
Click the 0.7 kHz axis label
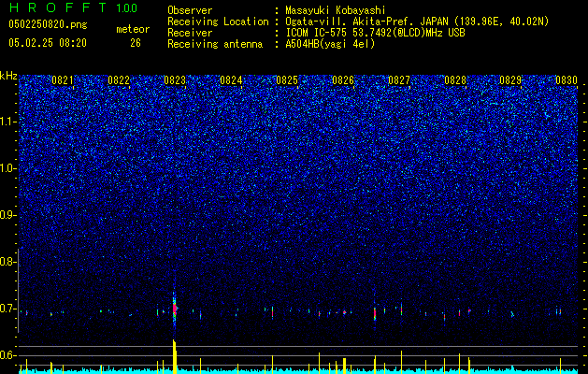point(7,309)
